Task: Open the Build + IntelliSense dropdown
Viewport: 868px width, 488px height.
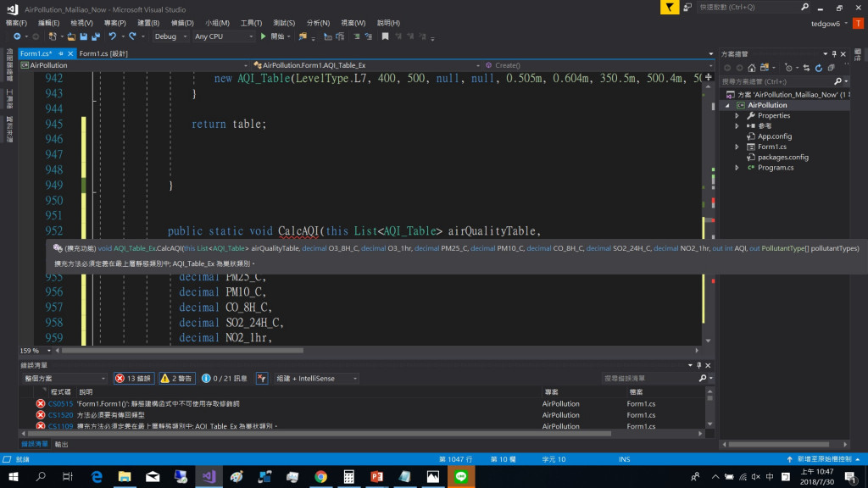Action: [316, 379]
